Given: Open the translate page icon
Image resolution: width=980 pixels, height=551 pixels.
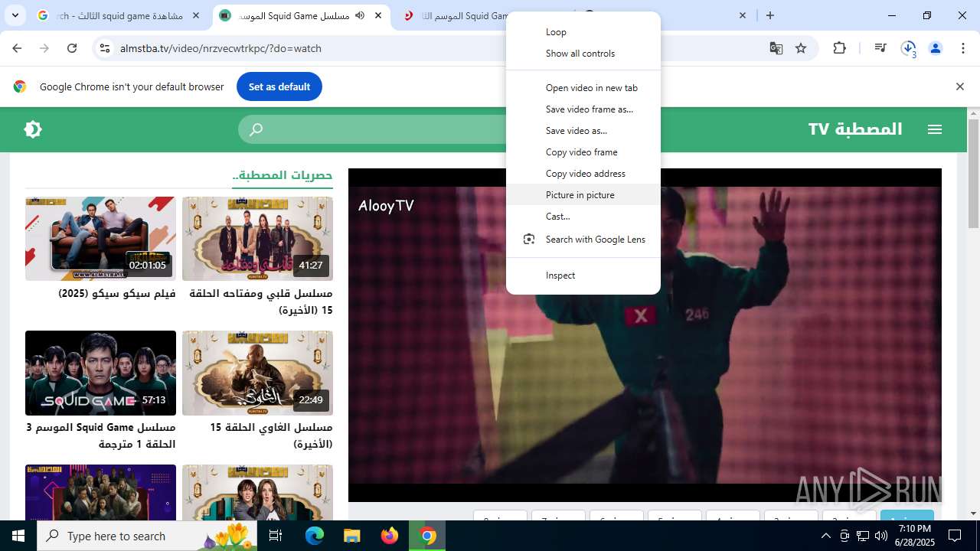Looking at the screenshot, I should click(x=776, y=48).
